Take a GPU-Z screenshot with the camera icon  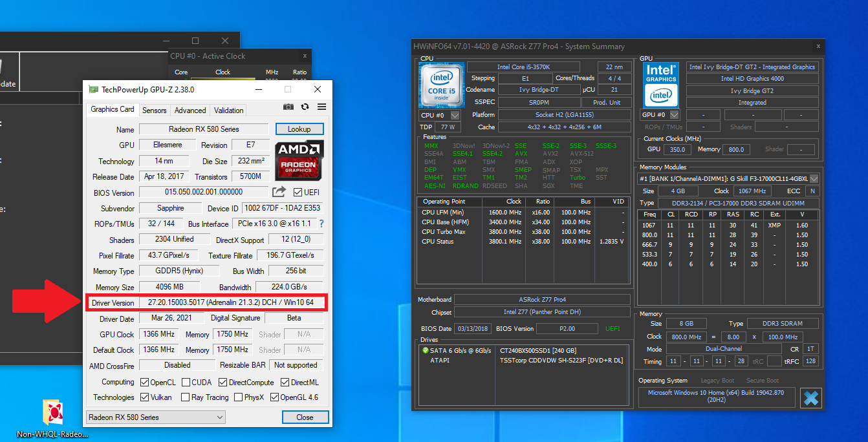click(288, 107)
